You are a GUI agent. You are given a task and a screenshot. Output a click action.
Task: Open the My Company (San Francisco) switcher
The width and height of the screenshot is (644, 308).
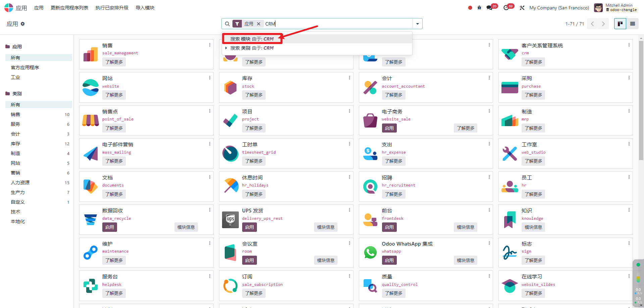tap(559, 8)
